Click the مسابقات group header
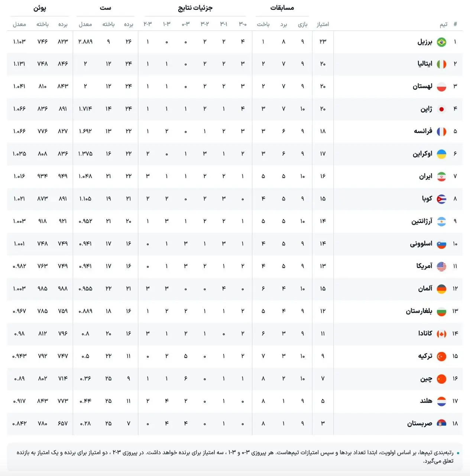 [x=282, y=8]
